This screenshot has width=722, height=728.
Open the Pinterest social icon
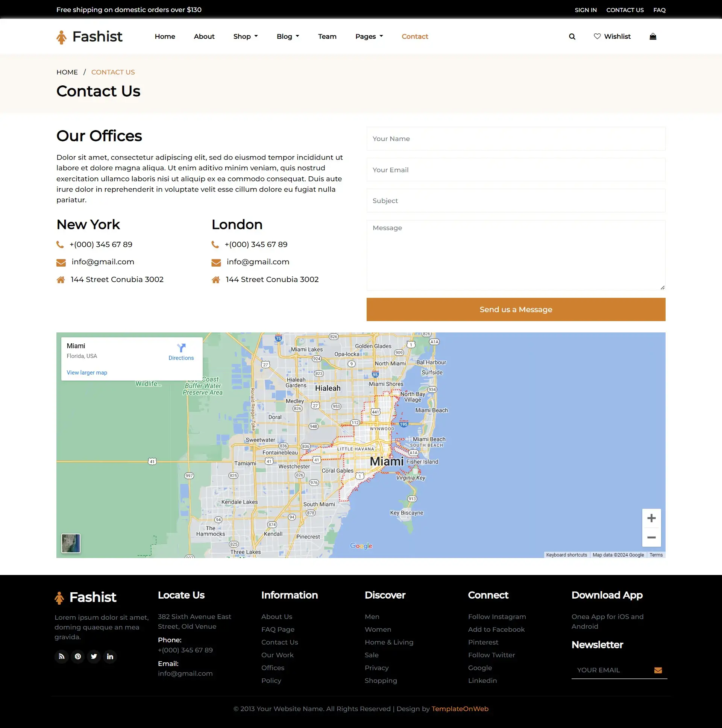point(77,657)
